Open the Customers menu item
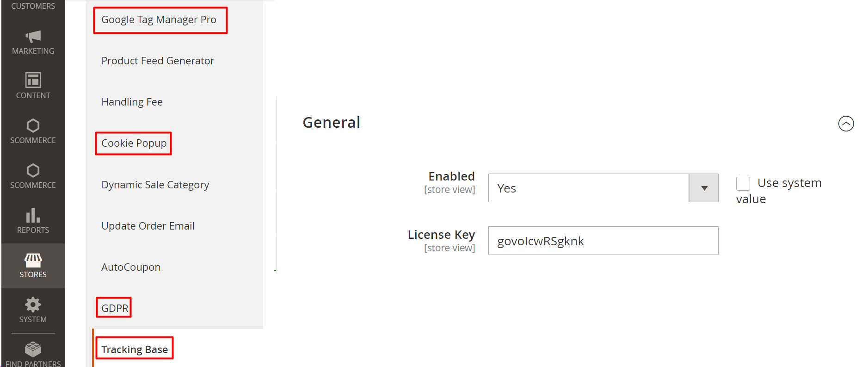 coord(33,6)
